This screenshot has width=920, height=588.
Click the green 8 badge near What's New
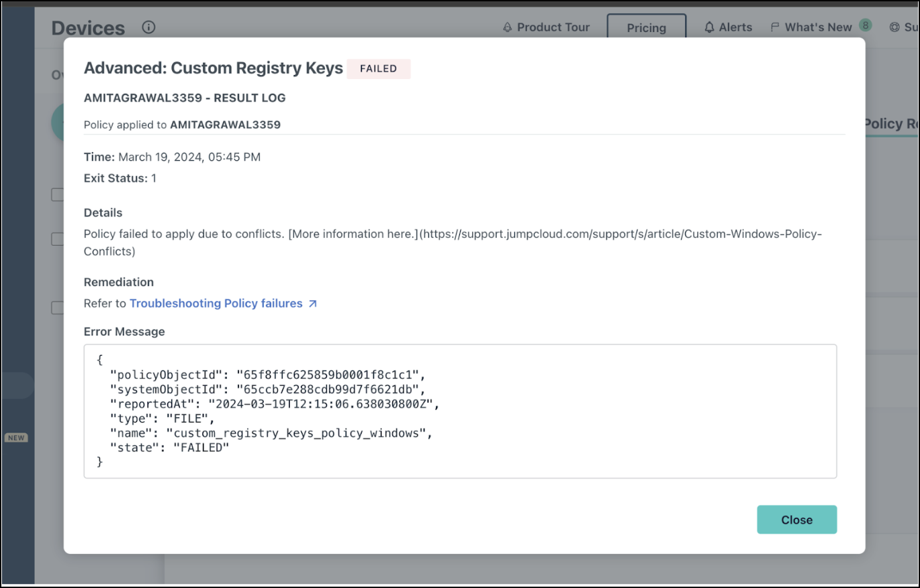point(864,25)
